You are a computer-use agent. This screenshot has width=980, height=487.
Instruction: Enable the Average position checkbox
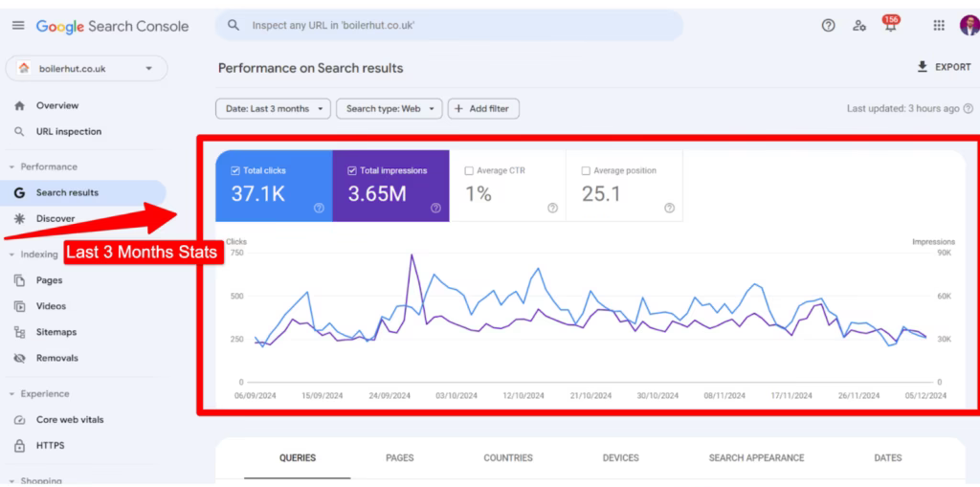tap(586, 170)
